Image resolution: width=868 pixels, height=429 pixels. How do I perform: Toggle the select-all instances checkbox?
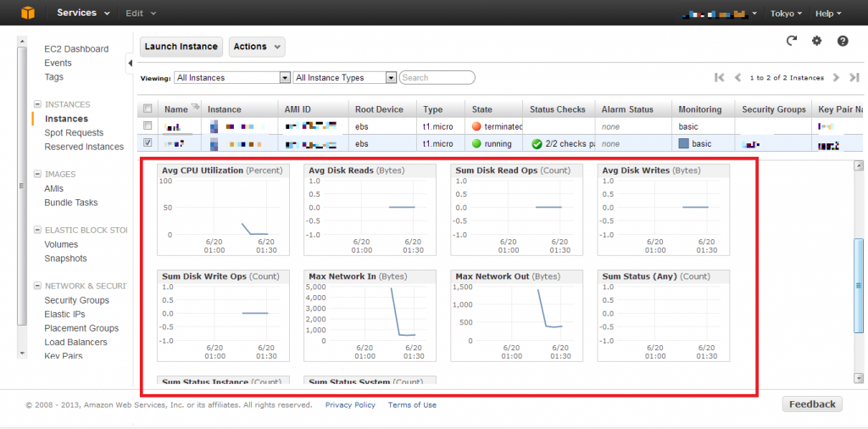(147, 109)
